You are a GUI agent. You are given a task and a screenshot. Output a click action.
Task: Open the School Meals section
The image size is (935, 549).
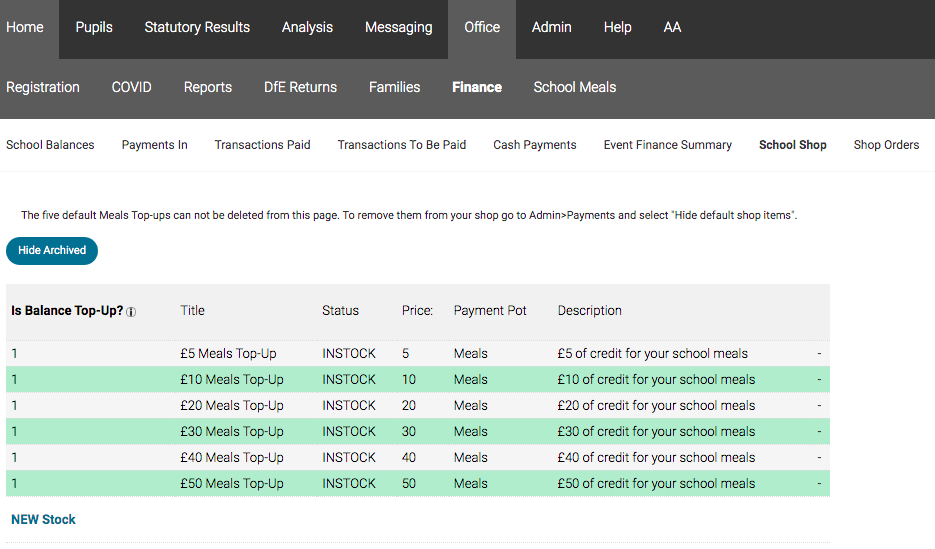coord(574,87)
